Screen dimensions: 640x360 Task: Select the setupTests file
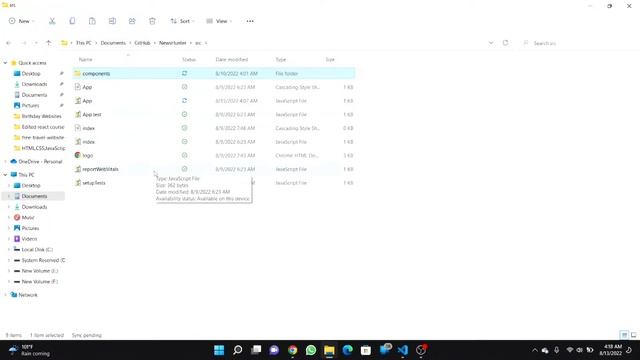click(x=214, y=183)
